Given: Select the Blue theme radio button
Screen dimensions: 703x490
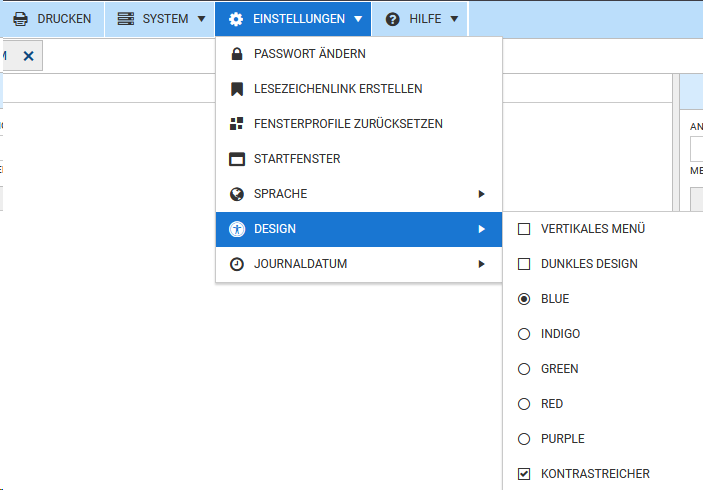Looking at the screenshot, I should click(x=524, y=299).
